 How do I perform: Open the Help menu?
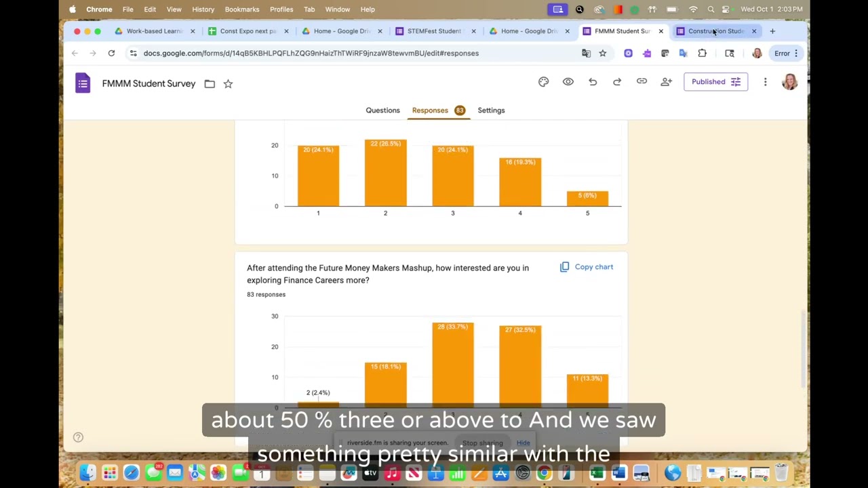pos(368,9)
